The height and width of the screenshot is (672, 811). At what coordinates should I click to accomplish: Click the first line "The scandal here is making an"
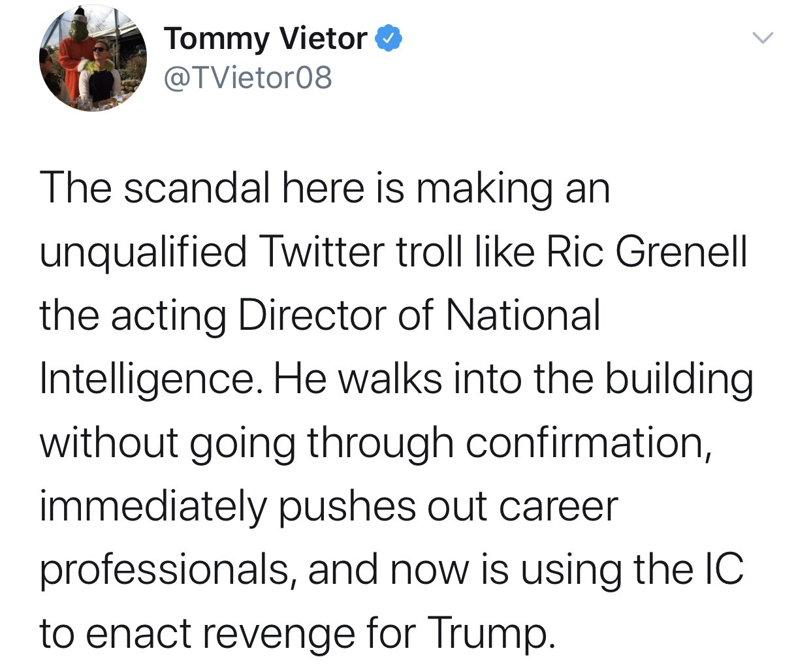pyautogui.click(x=325, y=189)
